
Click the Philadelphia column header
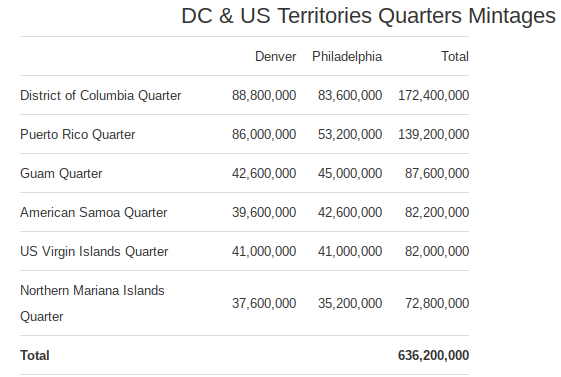coord(347,57)
